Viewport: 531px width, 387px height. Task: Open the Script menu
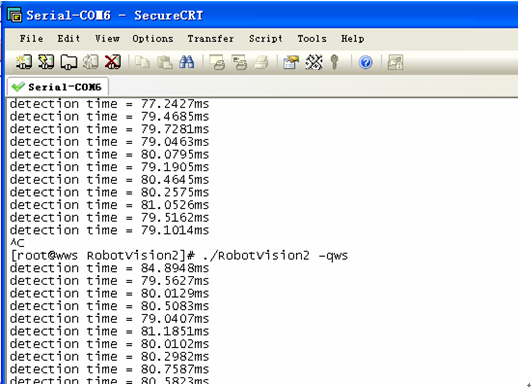[x=266, y=39]
